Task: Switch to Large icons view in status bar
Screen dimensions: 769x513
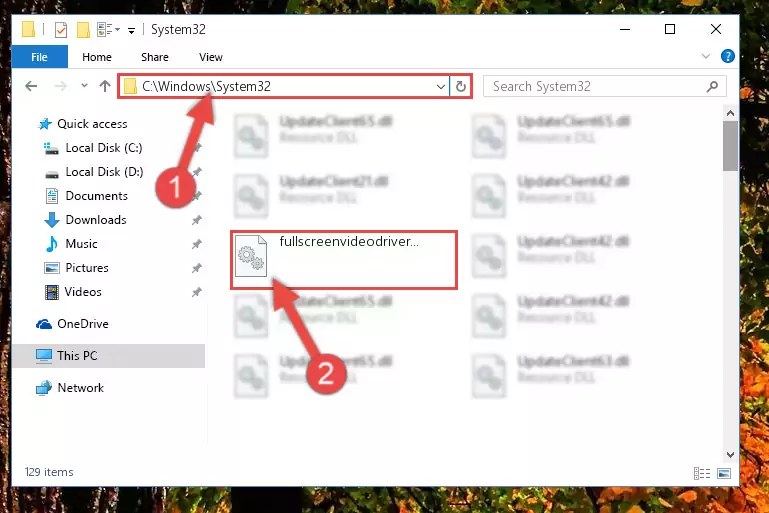Action: pyautogui.click(x=724, y=473)
